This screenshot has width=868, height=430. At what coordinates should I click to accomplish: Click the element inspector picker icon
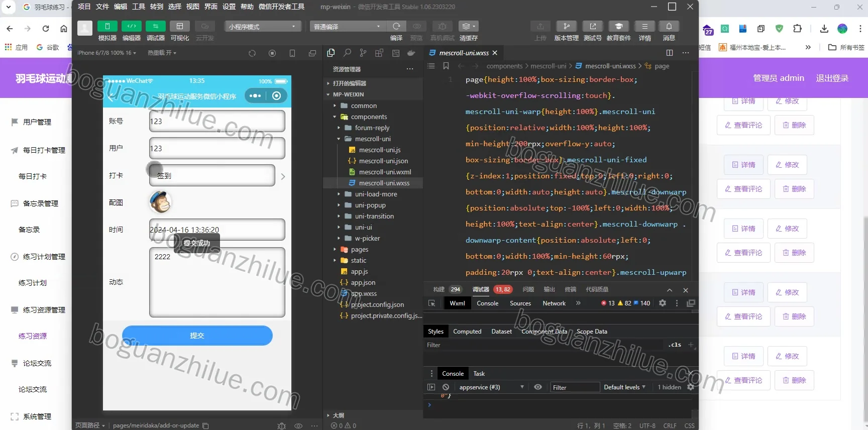coord(431,303)
